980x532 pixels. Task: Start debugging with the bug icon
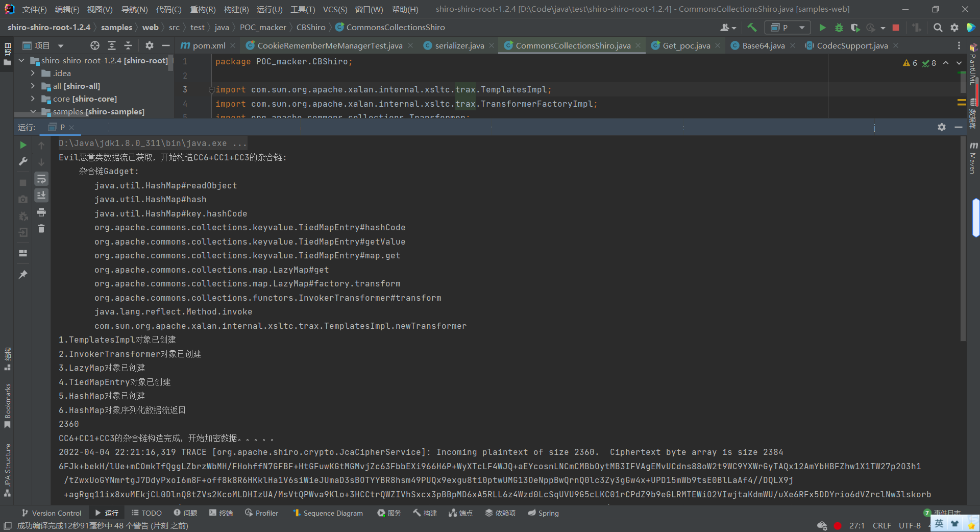pos(839,28)
